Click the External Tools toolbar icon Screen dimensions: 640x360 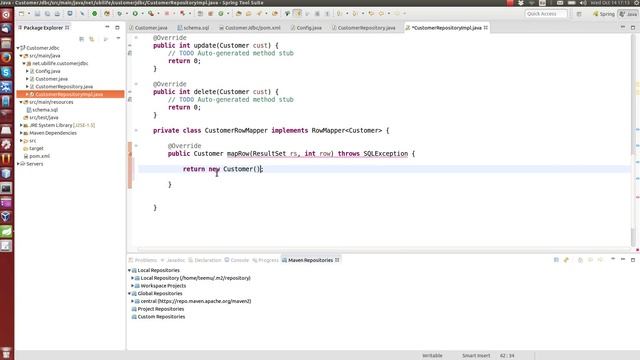coord(151,13)
